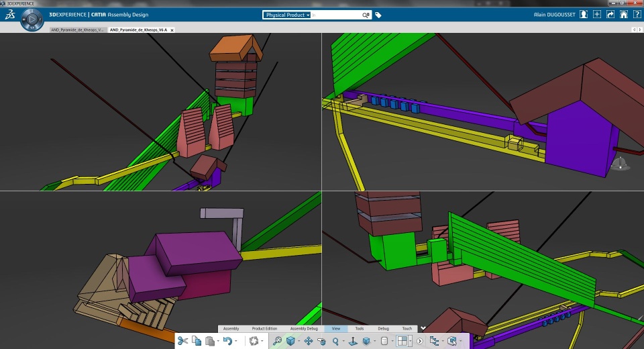
Task: Toggle the four-viewport layout button
Action: pos(402,341)
